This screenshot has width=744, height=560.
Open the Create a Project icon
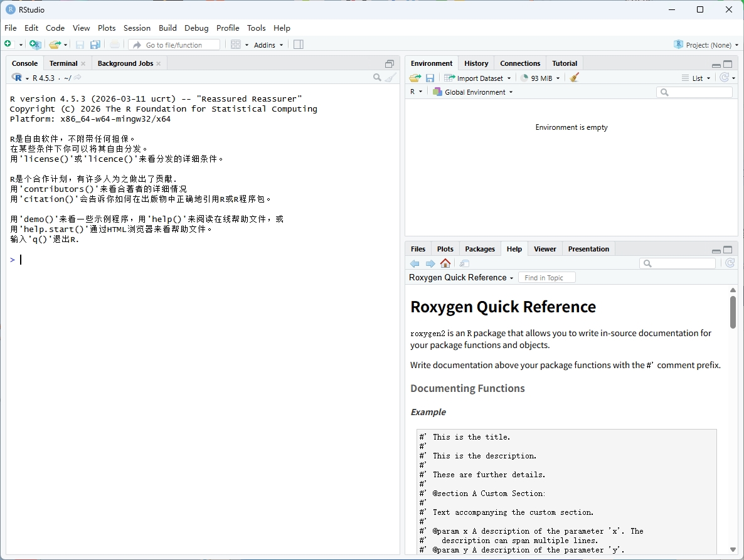(35, 44)
